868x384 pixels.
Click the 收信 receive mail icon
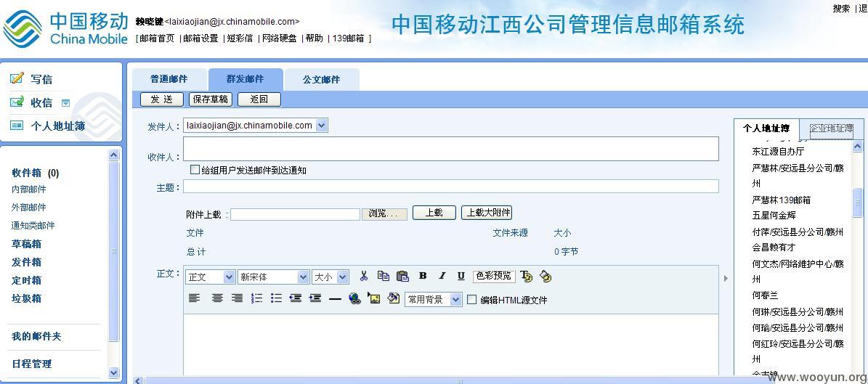(x=17, y=102)
